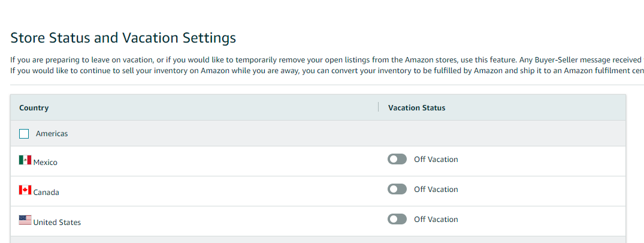This screenshot has width=644, height=243.
Task: Toggle vacation status switch for United States
Action: point(397,219)
